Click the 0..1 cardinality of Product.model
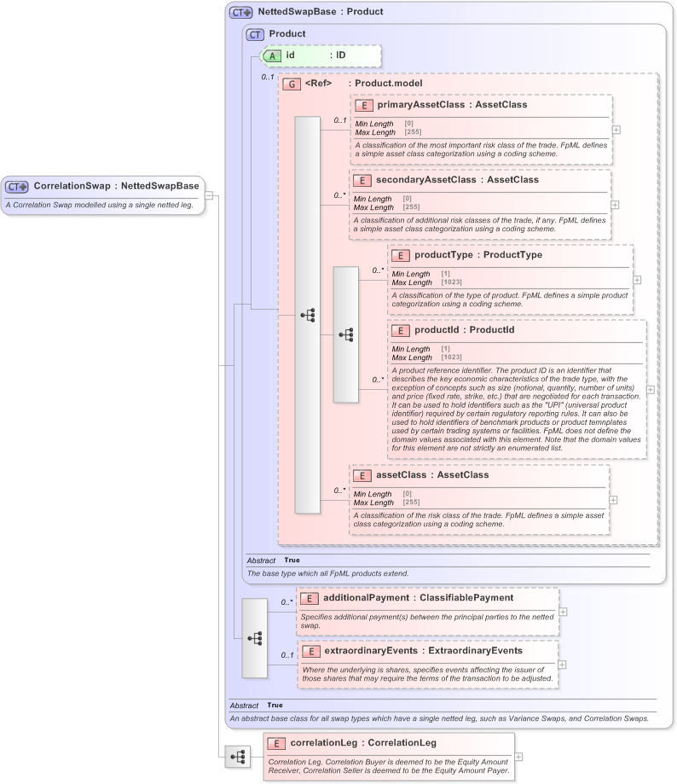This screenshot has width=677, height=784. [268, 77]
